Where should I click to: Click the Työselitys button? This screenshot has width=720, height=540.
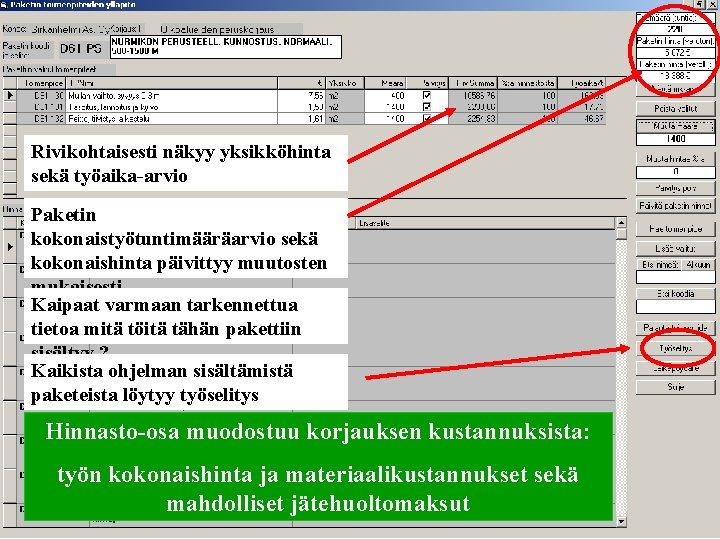(675, 349)
